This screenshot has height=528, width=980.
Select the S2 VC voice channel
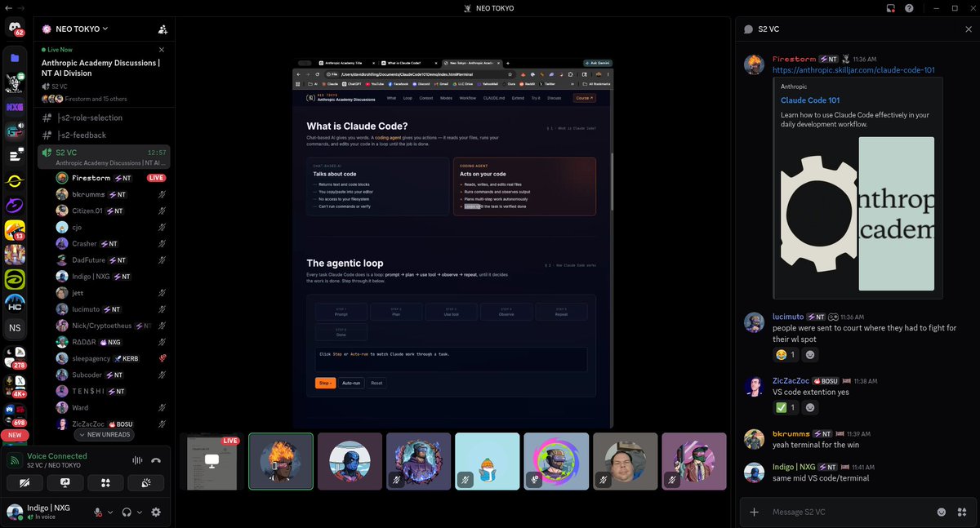tap(104, 157)
